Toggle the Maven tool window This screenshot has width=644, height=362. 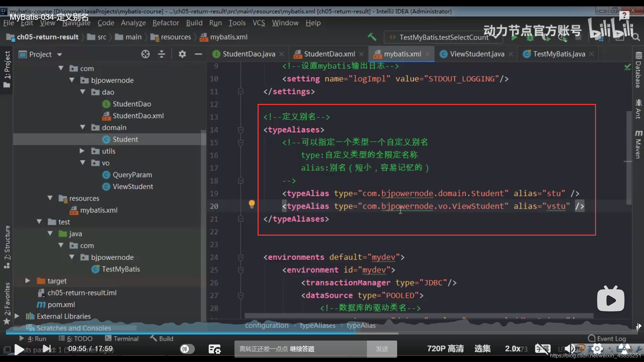pos(638,144)
